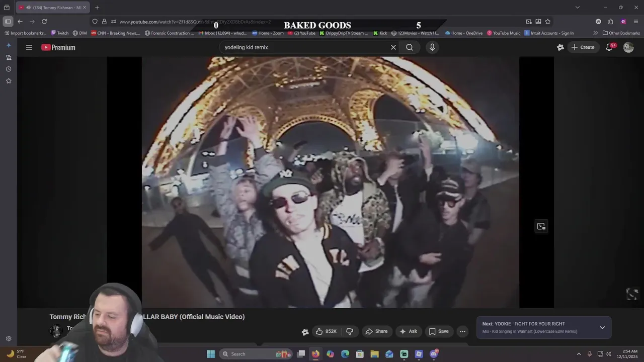Click the sparkle icon left of Create
This screenshot has width=644, height=362.
click(x=560, y=47)
